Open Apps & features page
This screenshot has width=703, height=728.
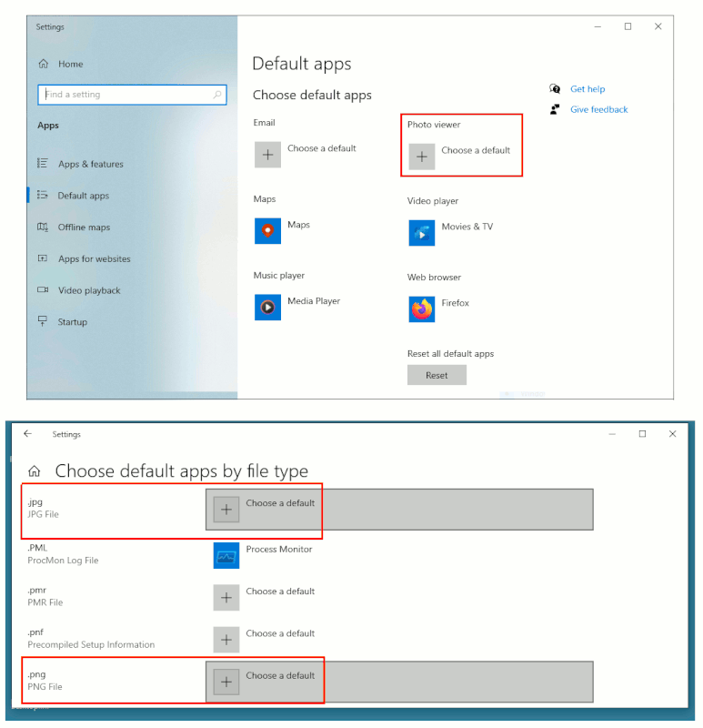(90, 164)
